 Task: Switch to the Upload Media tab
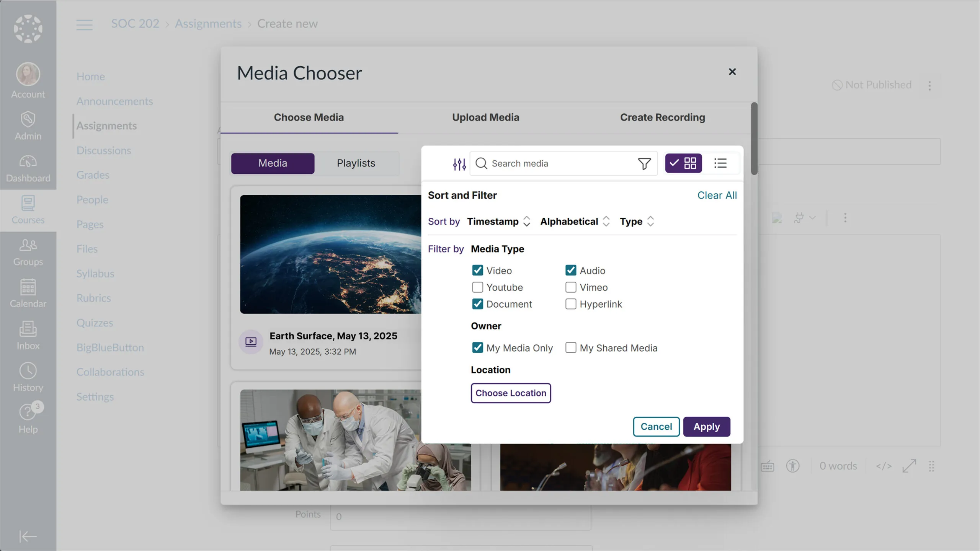485,117
